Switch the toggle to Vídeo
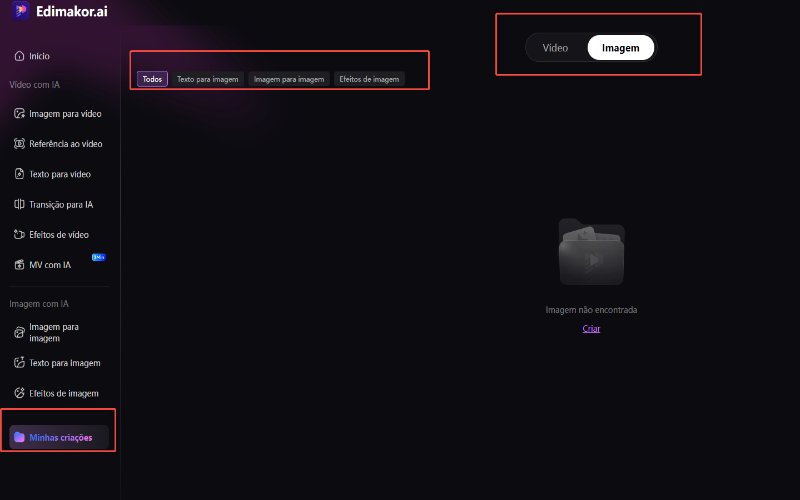 point(555,48)
